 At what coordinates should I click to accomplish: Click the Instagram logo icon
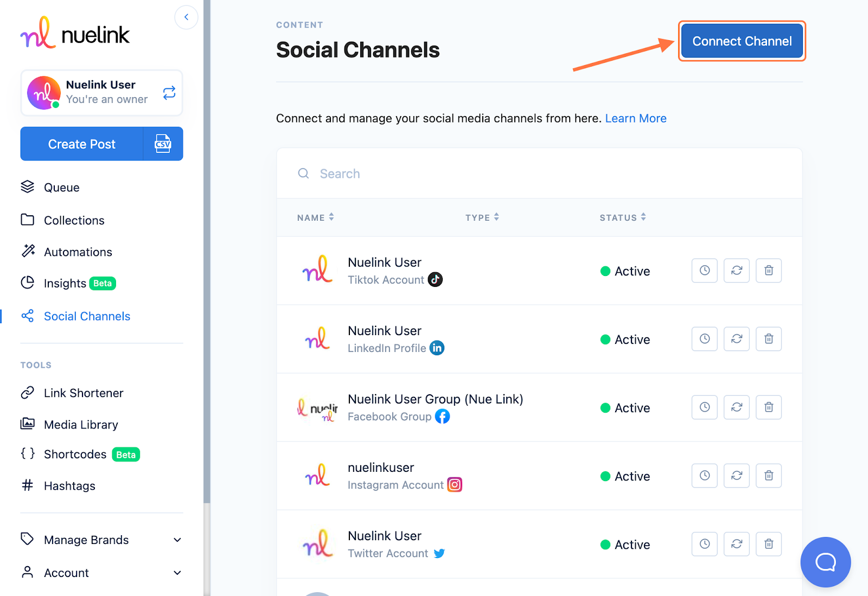click(455, 484)
